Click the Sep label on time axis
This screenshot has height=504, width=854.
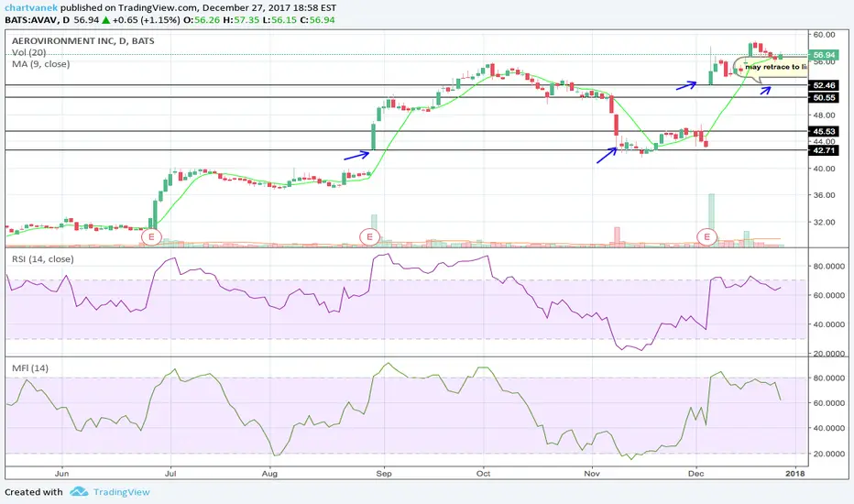[384, 474]
